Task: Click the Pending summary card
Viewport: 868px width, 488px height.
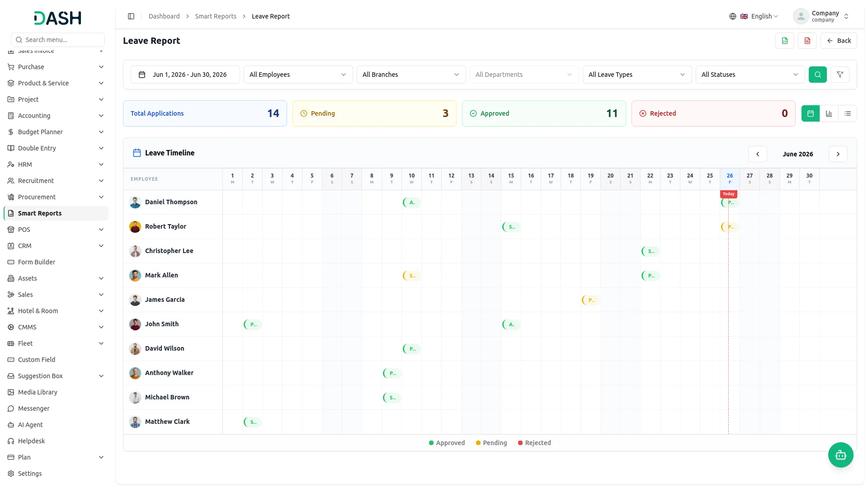Action: tap(374, 113)
